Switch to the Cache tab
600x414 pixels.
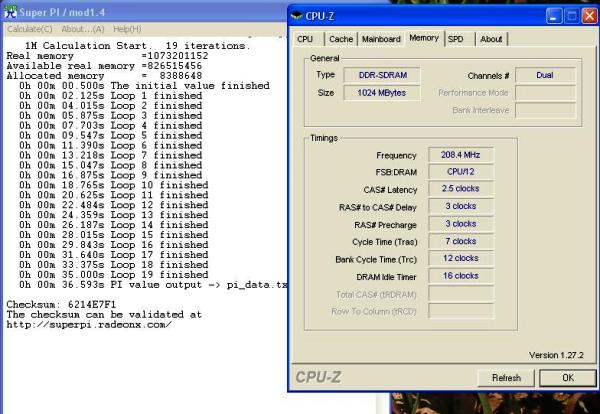(x=341, y=39)
